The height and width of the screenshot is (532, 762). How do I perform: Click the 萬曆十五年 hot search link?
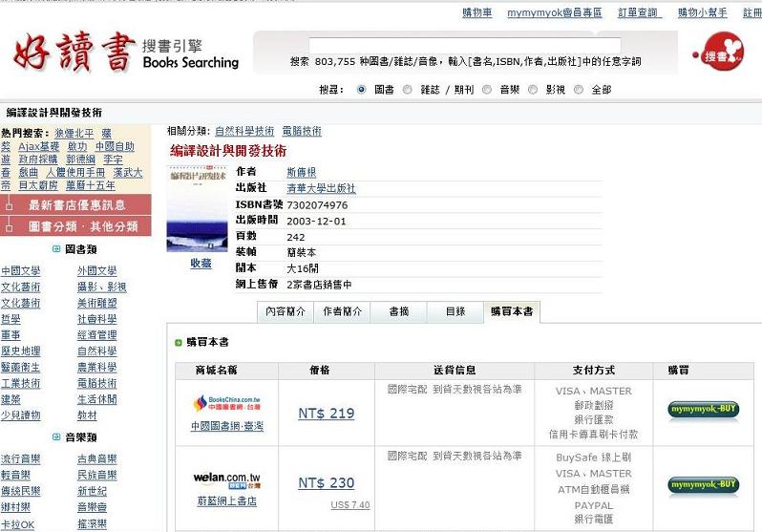[x=91, y=185]
